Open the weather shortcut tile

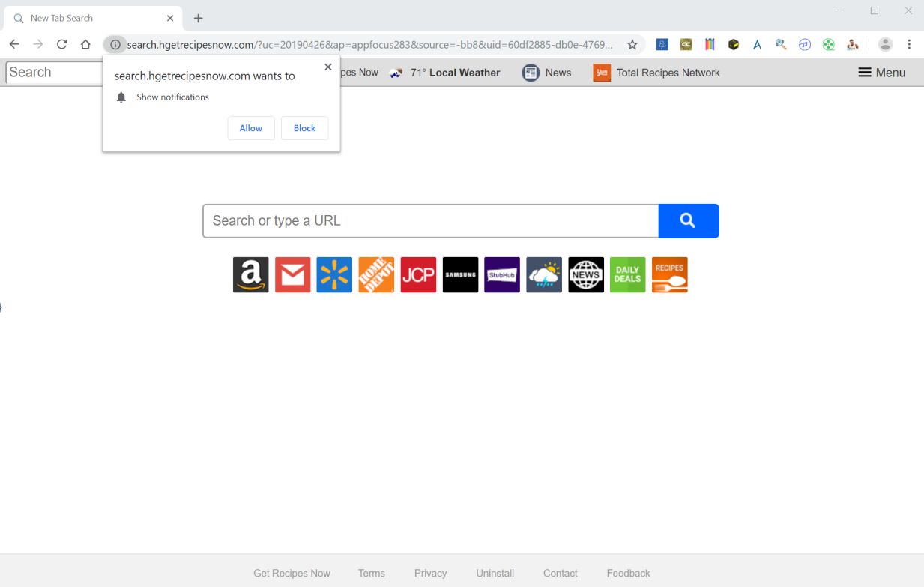(544, 274)
